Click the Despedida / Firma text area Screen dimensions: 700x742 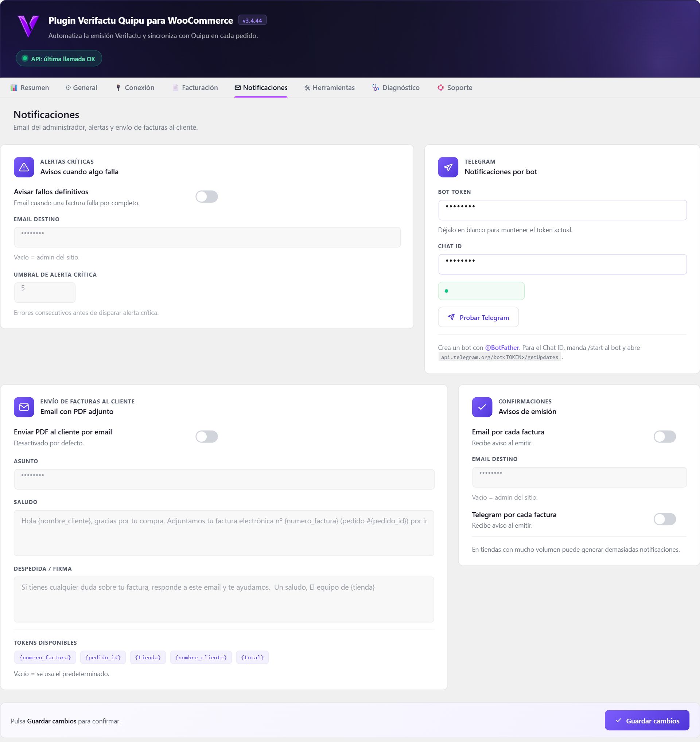[x=224, y=600]
